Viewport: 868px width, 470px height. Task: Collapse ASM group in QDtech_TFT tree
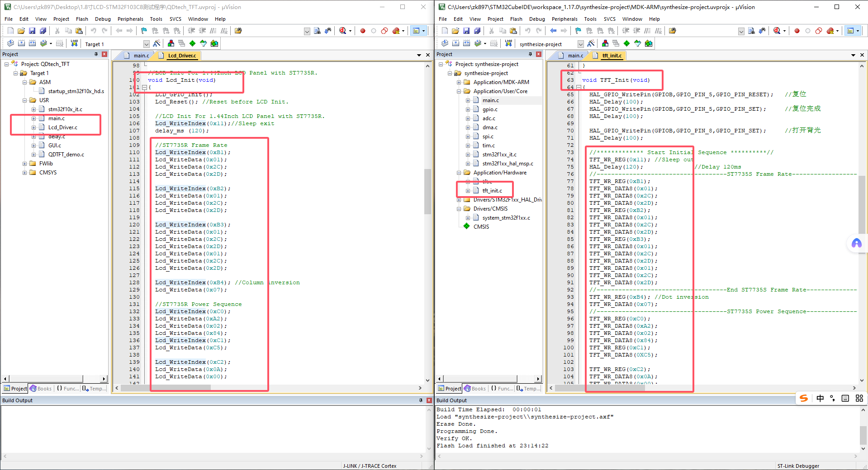click(x=25, y=82)
